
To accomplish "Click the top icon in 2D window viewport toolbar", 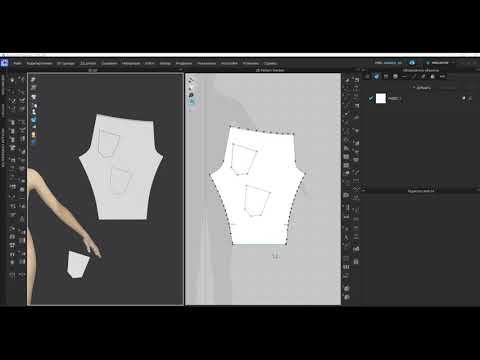I will [x=191, y=80].
